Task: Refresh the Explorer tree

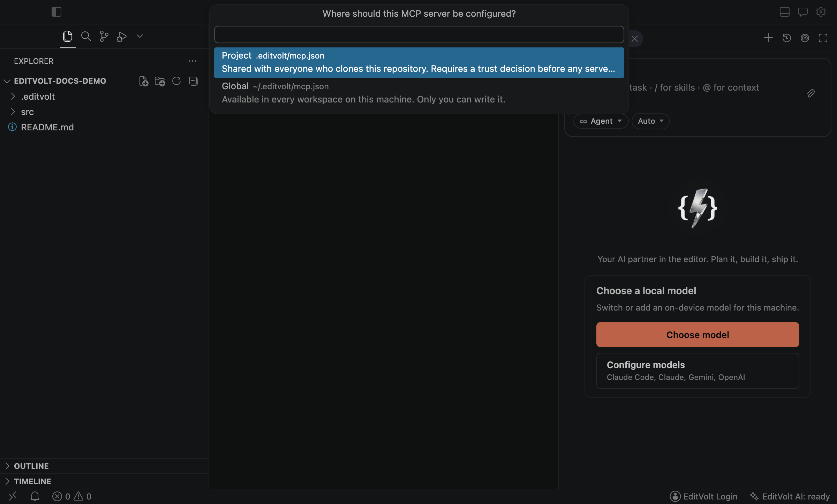Action: 176,81
